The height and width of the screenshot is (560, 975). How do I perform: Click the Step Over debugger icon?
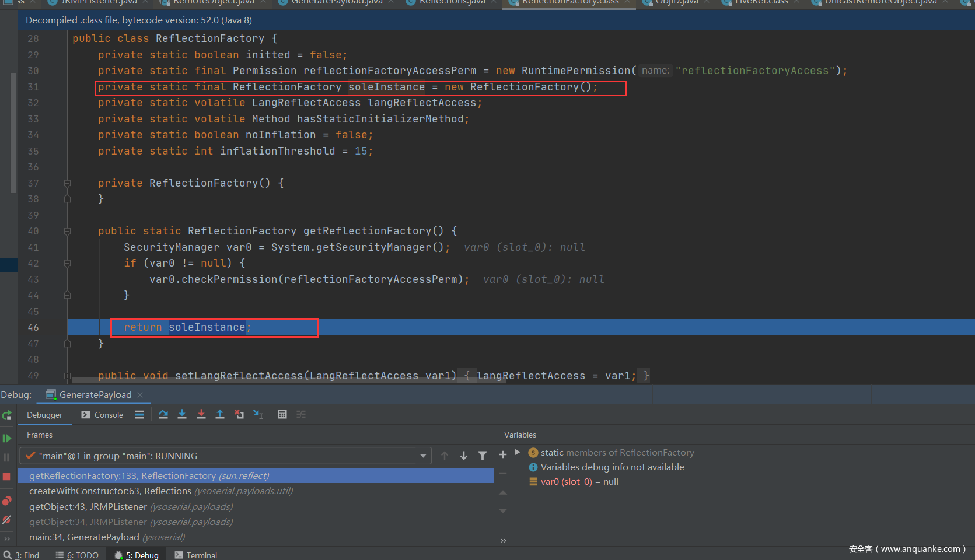[x=163, y=414]
